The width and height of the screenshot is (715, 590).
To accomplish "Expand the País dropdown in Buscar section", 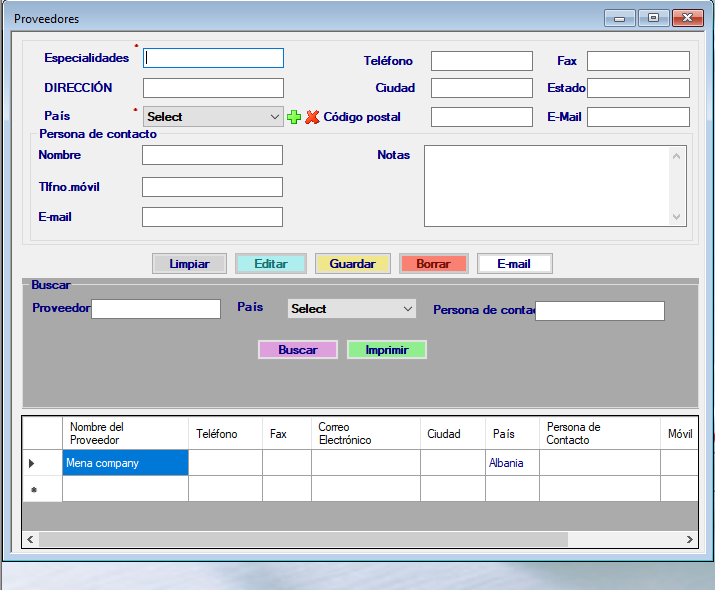I will tap(352, 309).
